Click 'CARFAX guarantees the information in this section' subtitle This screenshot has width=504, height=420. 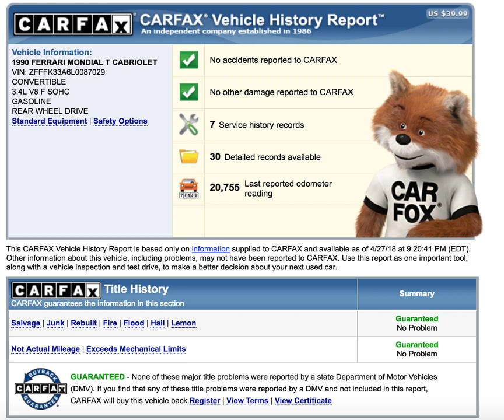[98, 303]
